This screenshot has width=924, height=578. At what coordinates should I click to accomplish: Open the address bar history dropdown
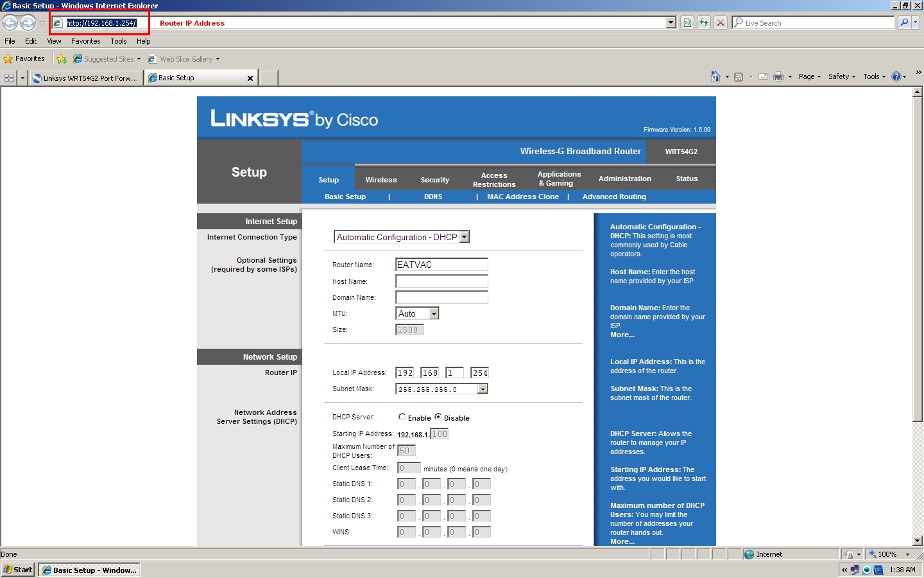671,22
